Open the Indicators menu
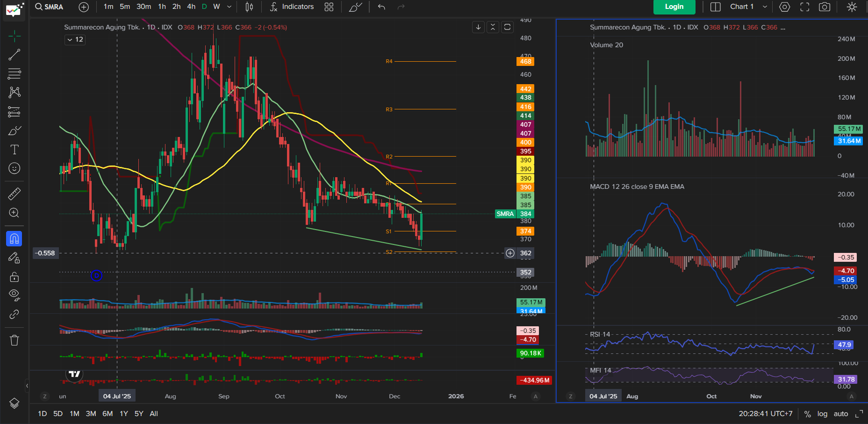Image resolution: width=868 pixels, height=424 pixels. 292,7
